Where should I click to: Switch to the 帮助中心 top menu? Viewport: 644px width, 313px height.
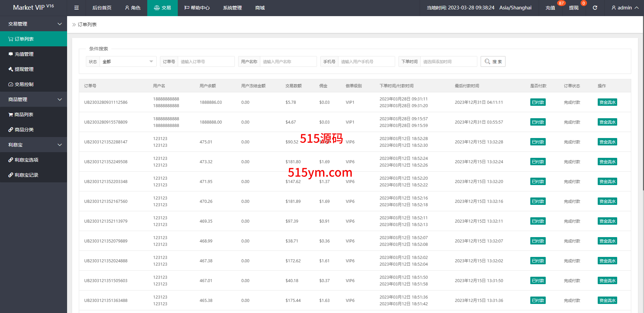click(x=197, y=8)
